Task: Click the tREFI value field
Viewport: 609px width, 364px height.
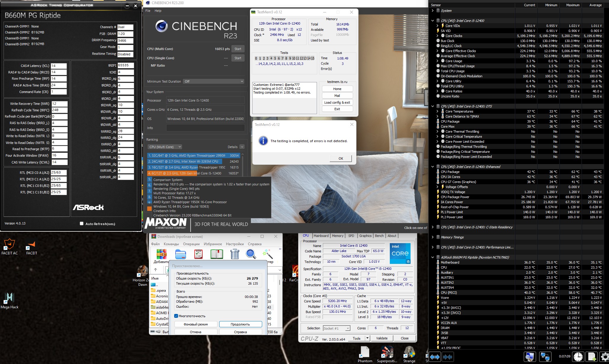Action: pos(126,65)
